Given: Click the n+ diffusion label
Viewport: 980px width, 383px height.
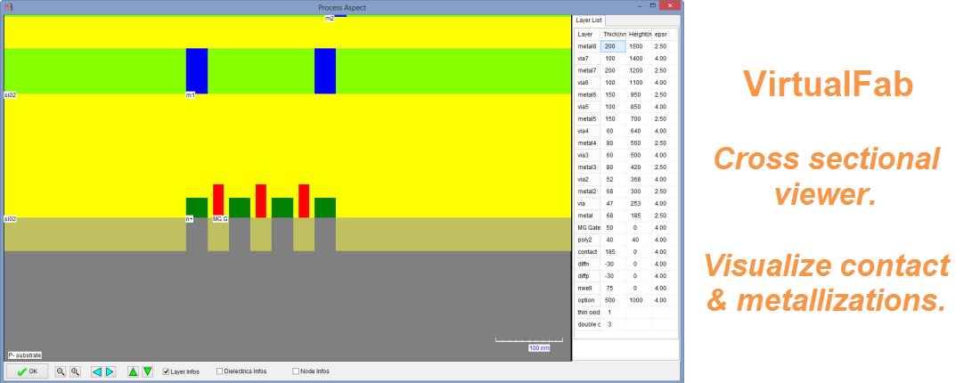Looking at the screenshot, I should pos(189,219).
